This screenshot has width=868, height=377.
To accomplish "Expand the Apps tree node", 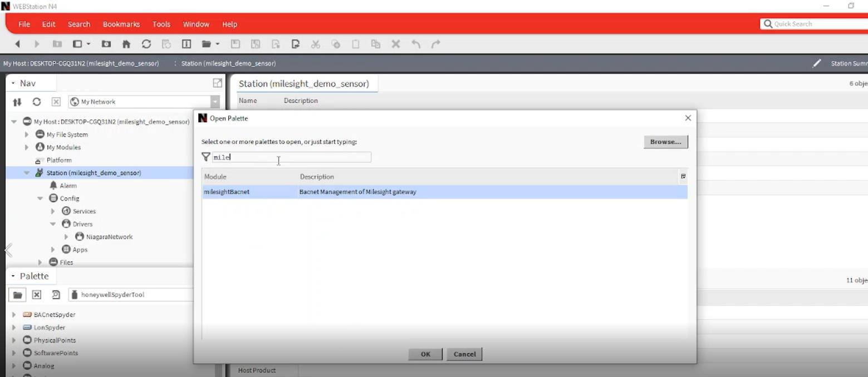I will point(53,250).
